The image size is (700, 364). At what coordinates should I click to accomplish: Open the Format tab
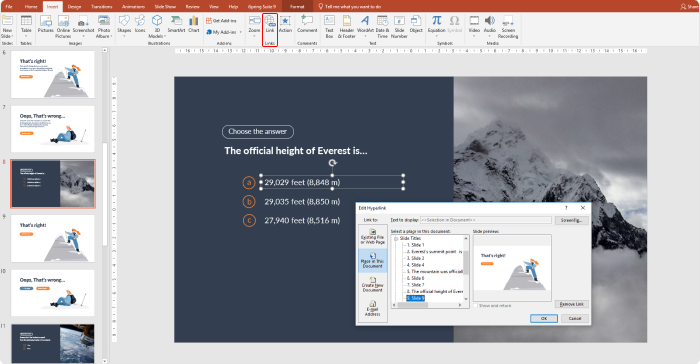pos(297,7)
